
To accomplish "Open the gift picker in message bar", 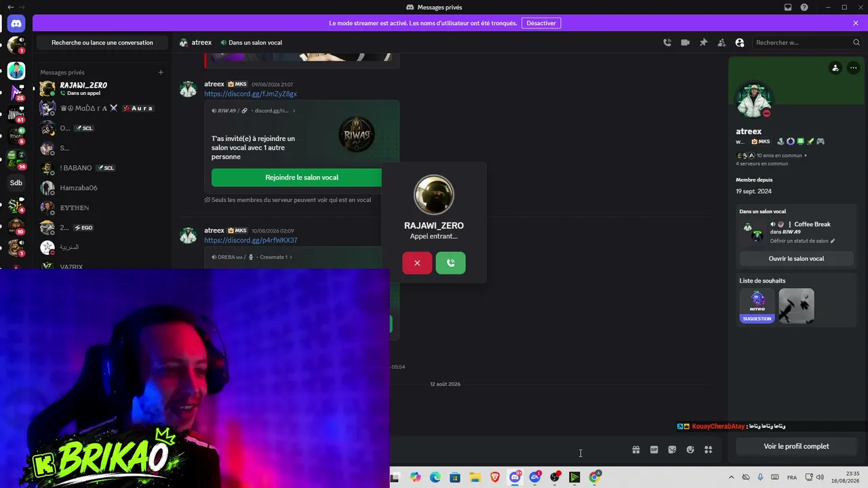I will point(636,449).
